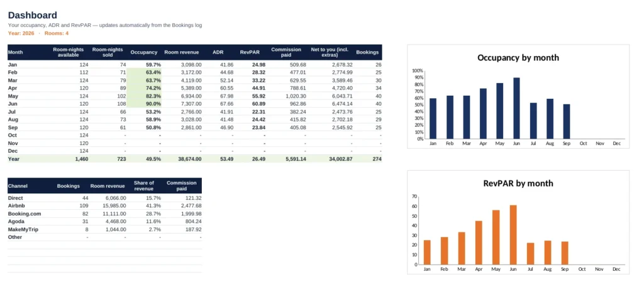Screen dimensions: 644x286
Task: Select the Airbnb channel row
Action: [x=105, y=206]
